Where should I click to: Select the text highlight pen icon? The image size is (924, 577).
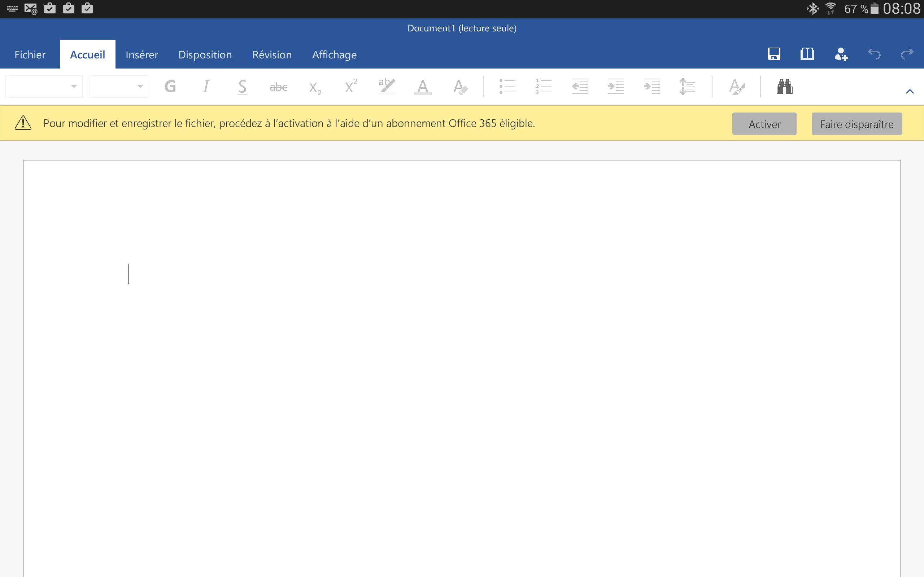click(387, 87)
